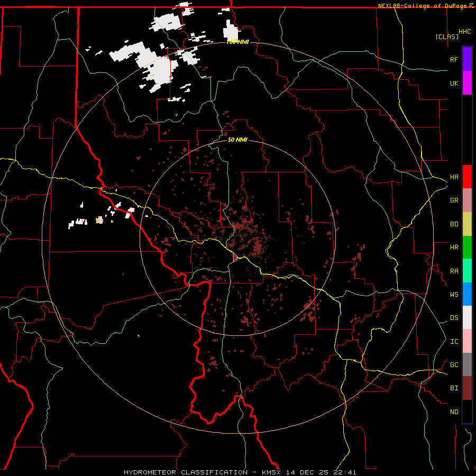
Task: Click the GC legend label
Action: 454,365
